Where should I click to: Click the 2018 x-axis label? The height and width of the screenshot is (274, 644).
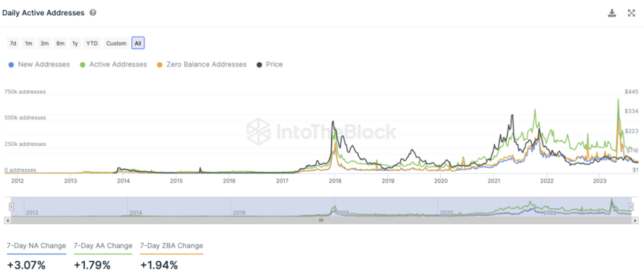[x=335, y=180]
